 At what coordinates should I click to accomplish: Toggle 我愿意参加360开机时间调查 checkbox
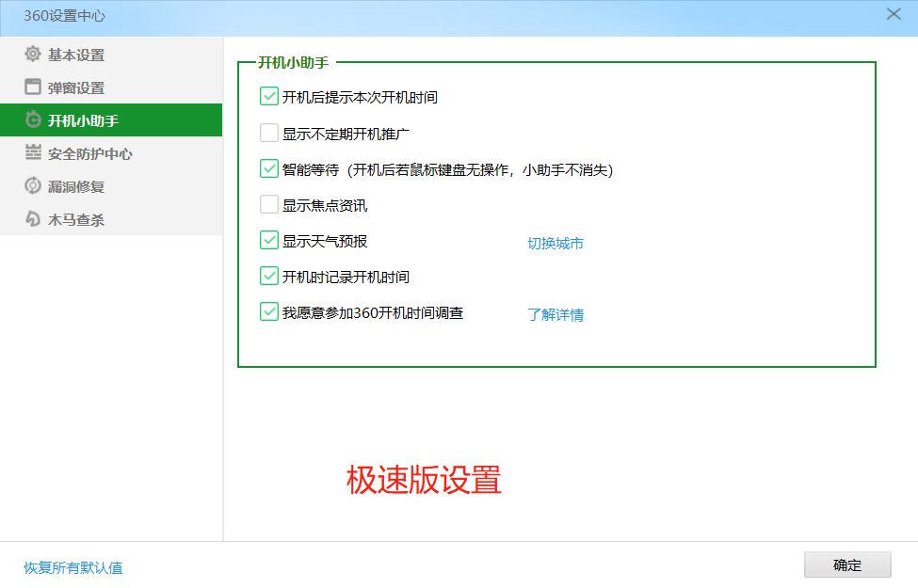[268, 311]
